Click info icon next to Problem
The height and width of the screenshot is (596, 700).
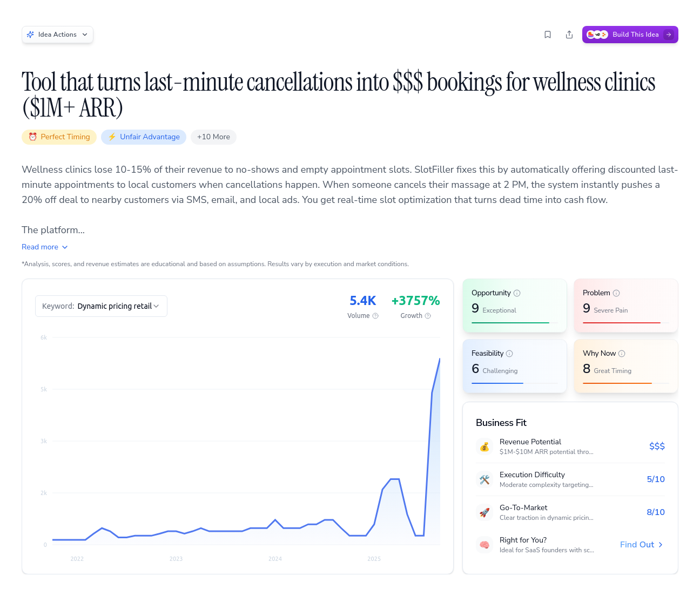coord(616,293)
